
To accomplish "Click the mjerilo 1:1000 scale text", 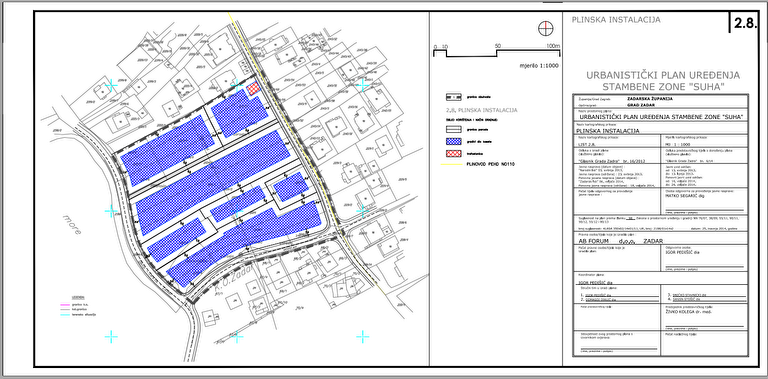I will [540, 66].
